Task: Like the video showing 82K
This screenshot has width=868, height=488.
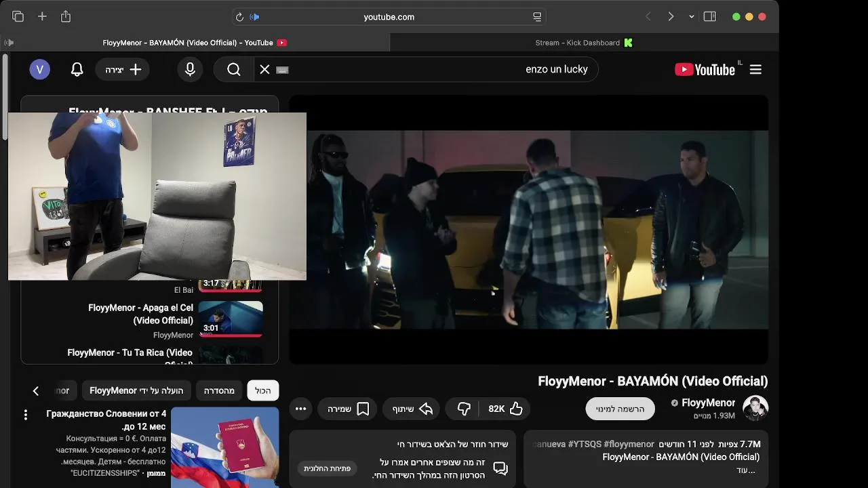Action: [505, 409]
